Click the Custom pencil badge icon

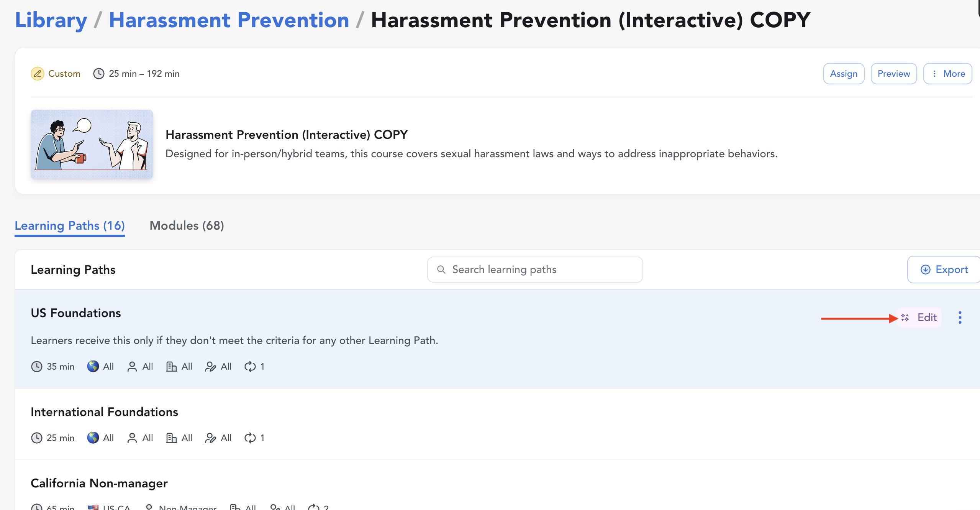37,74
